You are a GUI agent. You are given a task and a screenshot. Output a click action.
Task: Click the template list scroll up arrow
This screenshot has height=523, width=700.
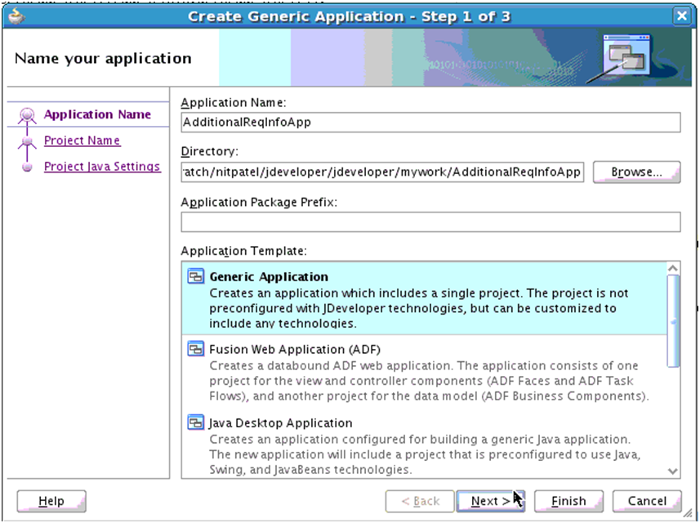coord(673,268)
